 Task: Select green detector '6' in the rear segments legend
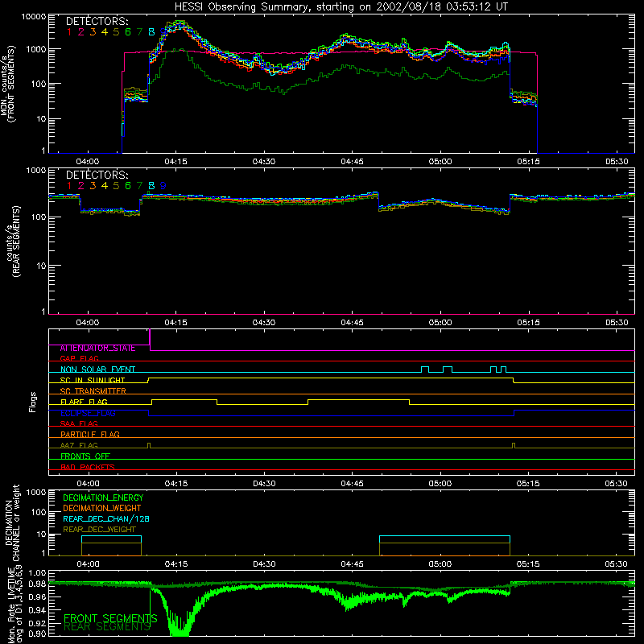click(128, 186)
